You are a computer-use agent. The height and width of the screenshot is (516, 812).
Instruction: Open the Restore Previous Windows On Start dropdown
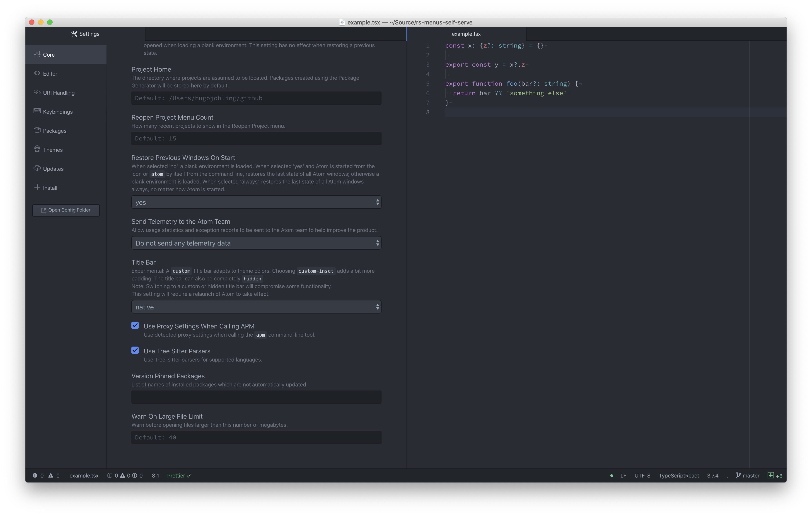point(256,202)
